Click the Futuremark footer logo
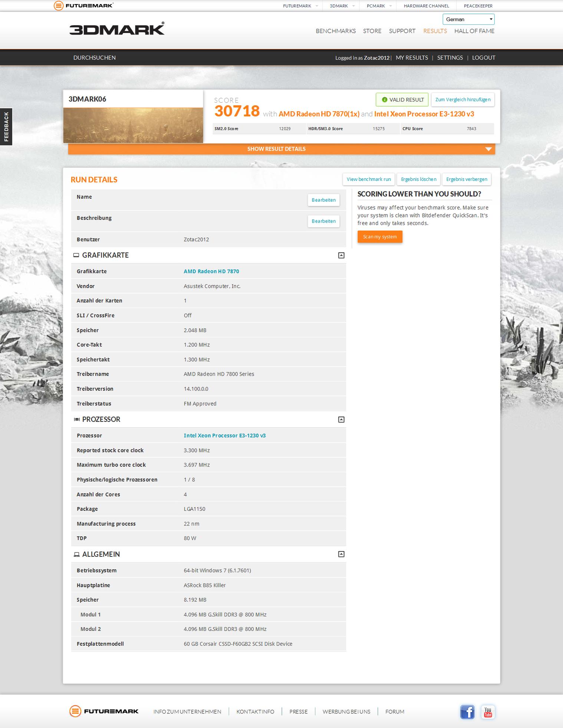 pos(104,711)
